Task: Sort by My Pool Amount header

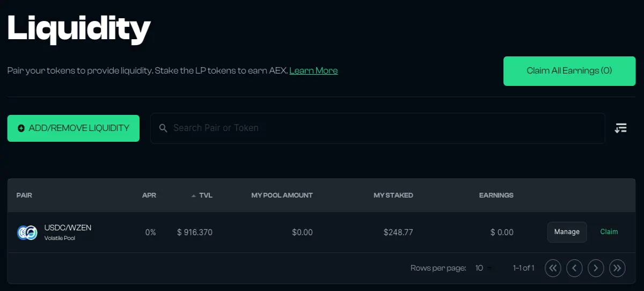Action: (282, 195)
